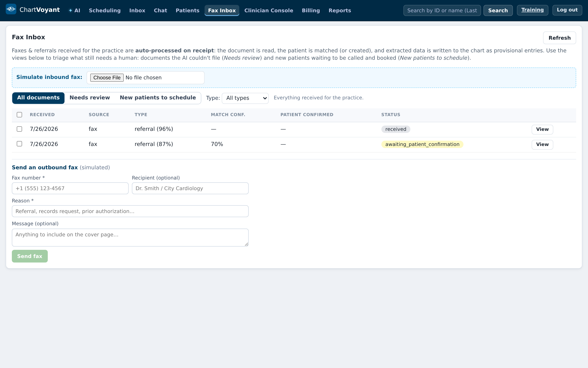Click the referral (96%) type cell
The image size is (588, 368).
154,129
